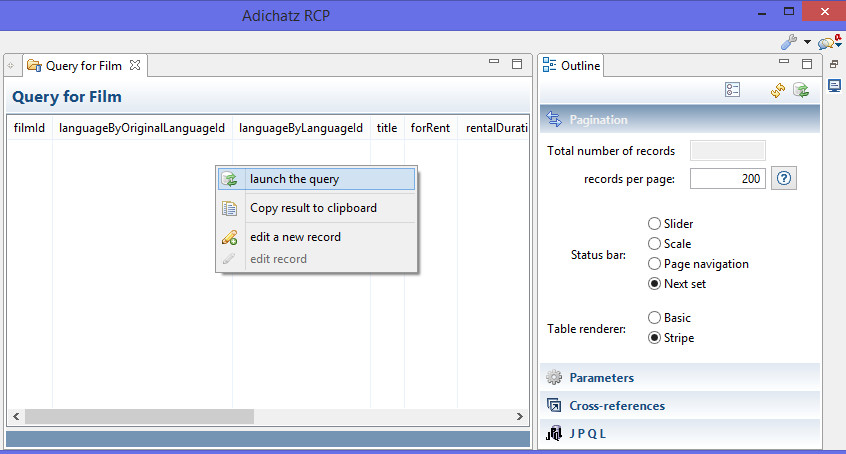Select the Basic table renderer
Viewport: 846px width, 454px height.
[x=655, y=318]
